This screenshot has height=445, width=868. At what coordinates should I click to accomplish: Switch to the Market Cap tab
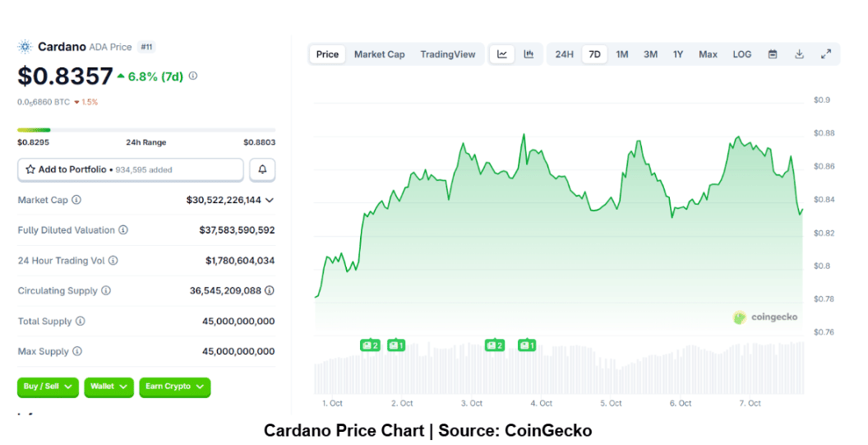pos(379,54)
